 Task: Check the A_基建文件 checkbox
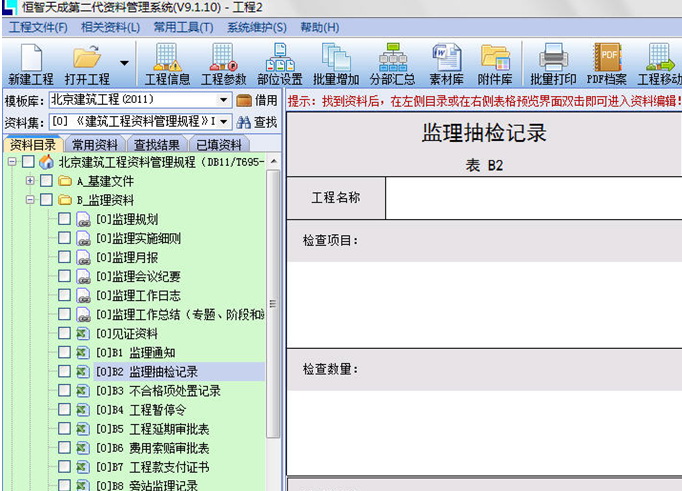click(46, 180)
